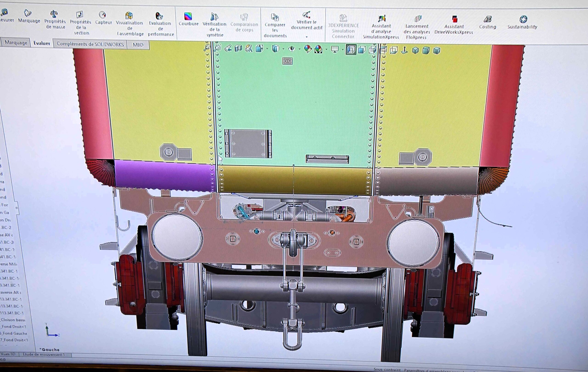Open the MBD tab
Screen dimensions: 588x372
pyautogui.click(x=138, y=45)
